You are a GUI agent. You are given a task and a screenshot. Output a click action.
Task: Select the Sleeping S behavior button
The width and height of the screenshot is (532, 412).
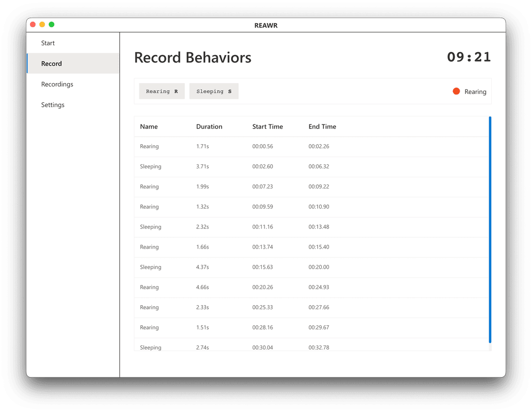tap(214, 91)
